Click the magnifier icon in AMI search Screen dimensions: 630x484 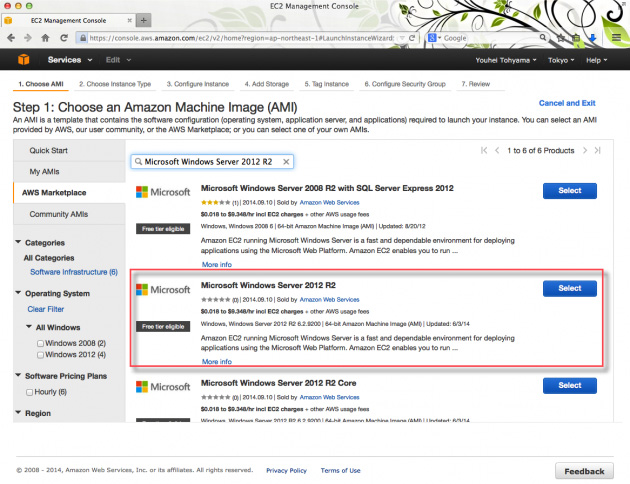click(138, 161)
